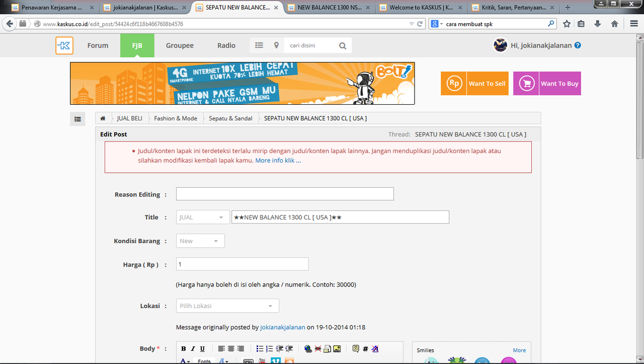Click Fashion & Mode breadcrumb link
Image resolution: width=644 pixels, height=364 pixels.
[x=176, y=118]
